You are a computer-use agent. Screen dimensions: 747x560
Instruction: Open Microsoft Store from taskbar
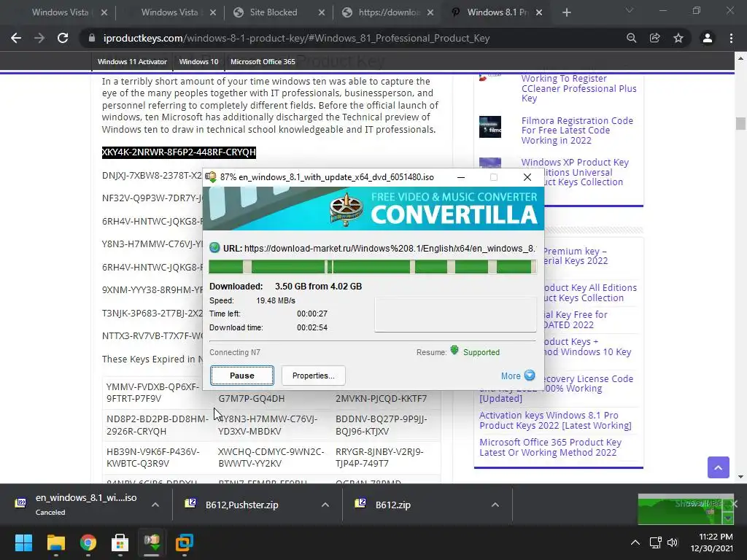click(x=120, y=542)
